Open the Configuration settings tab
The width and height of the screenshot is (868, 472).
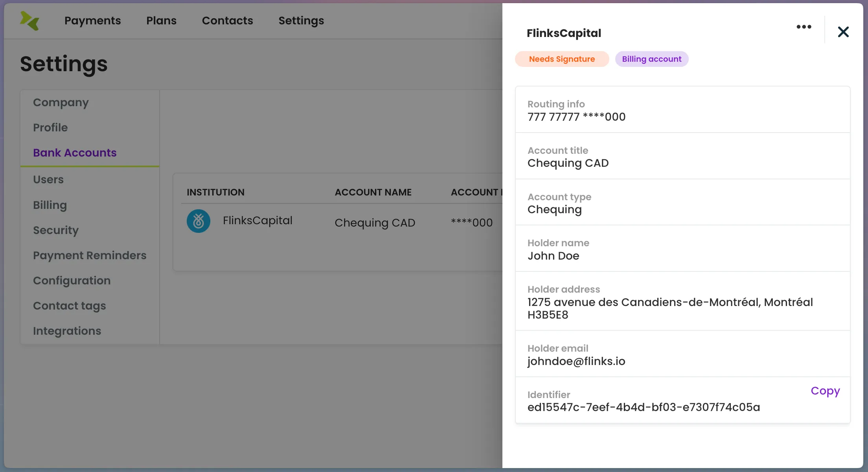72,280
